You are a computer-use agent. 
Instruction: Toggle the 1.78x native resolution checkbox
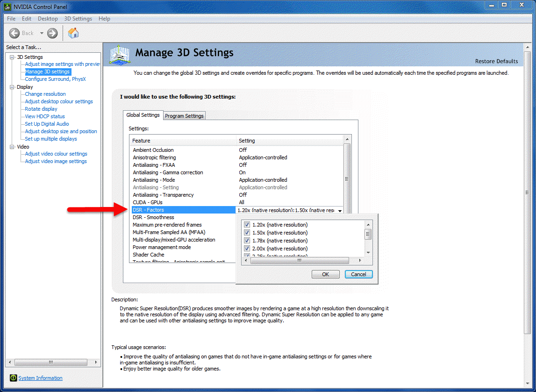pyautogui.click(x=247, y=240)
